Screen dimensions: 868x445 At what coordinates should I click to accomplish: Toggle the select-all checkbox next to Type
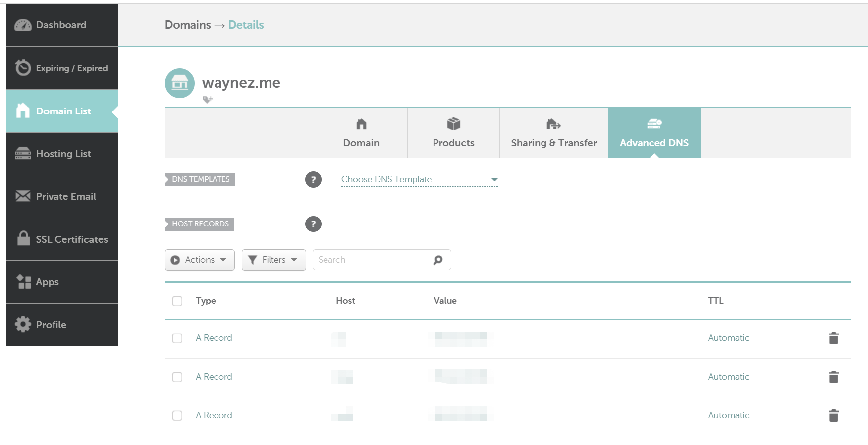click(x=177, y=301)
